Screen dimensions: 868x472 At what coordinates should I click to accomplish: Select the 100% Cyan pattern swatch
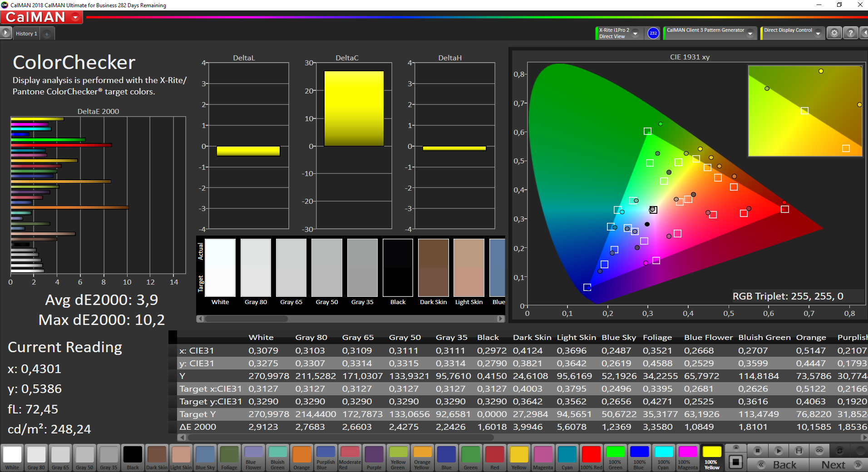coord(663,457)
